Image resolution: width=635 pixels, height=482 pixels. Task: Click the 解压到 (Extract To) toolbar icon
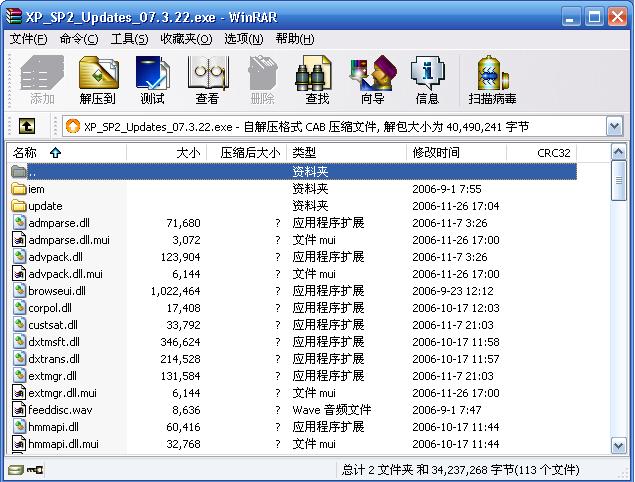(x=98, y=73)
